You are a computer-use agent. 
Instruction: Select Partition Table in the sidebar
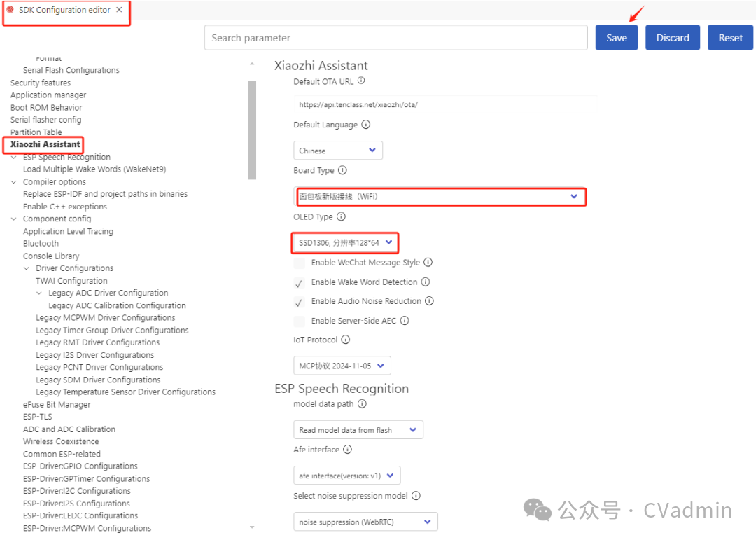(x=36, y=132)
